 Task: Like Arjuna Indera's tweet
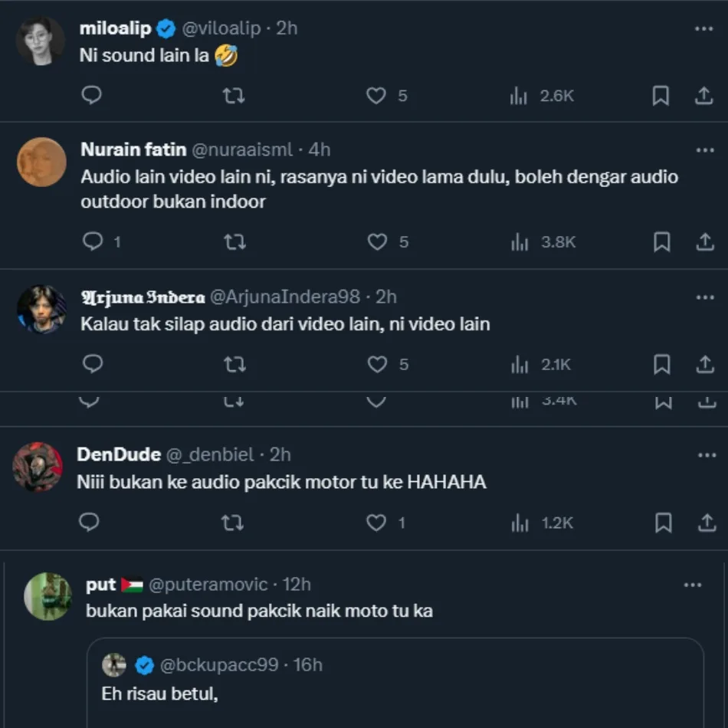coord(377,365)
